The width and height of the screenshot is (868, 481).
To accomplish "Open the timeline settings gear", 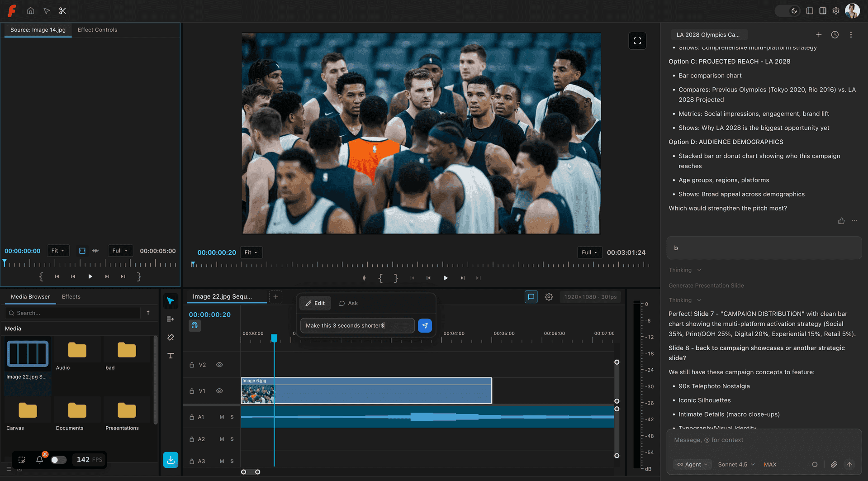I will (549, 297).
